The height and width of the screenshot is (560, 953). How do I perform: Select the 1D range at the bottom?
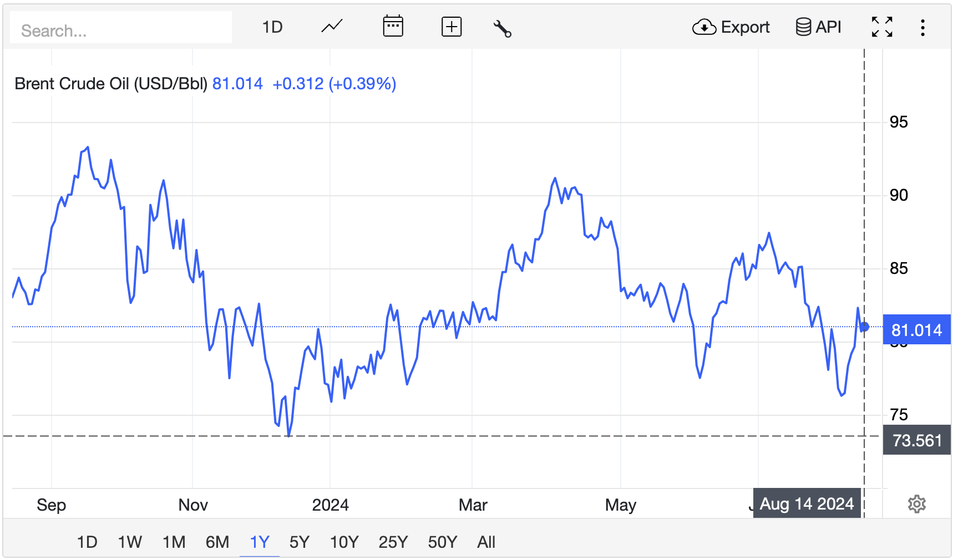[x=87, y=542]
